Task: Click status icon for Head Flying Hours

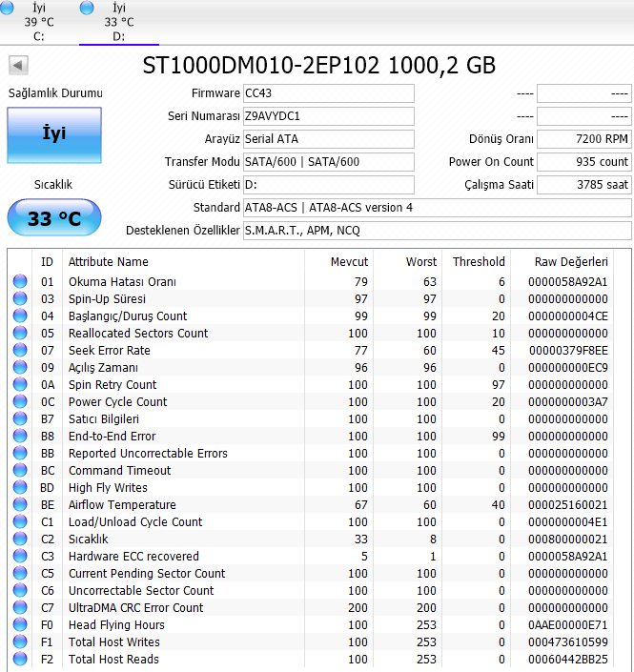Action: [x=20, y=624]
